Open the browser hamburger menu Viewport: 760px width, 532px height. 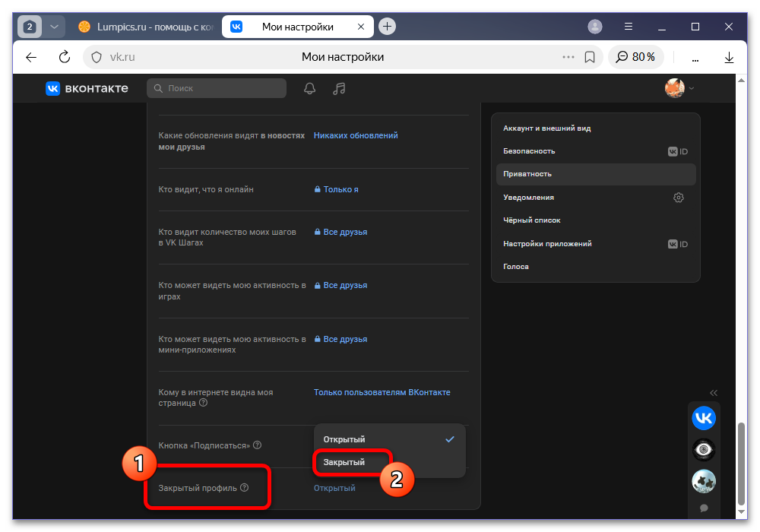629,27
